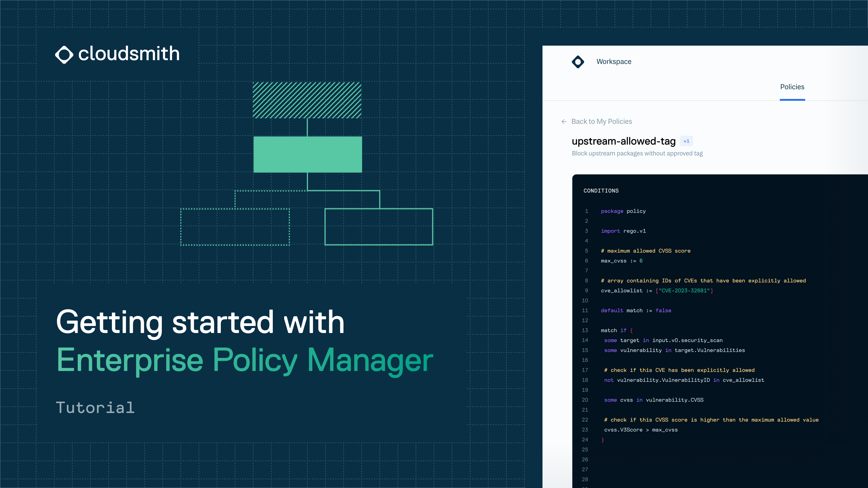Click the comment '# maximum allowed CVSS score'
The image size is (868, 488).
point(646,251)
